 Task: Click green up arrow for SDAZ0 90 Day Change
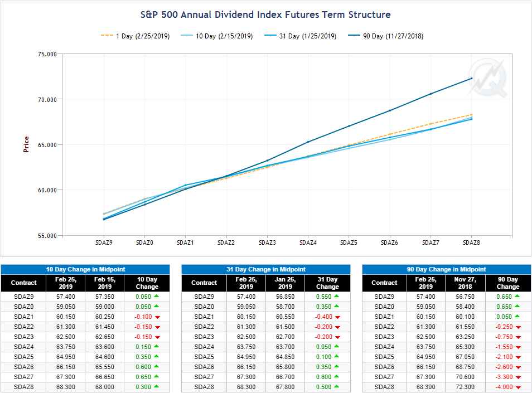click(x=518, y=307)
